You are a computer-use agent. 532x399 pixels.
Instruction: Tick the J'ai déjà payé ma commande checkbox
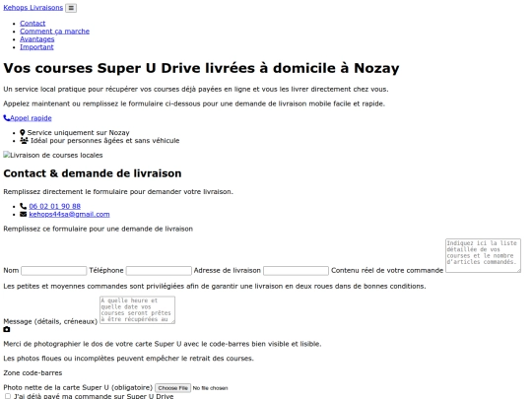click(x=8, y=396)
